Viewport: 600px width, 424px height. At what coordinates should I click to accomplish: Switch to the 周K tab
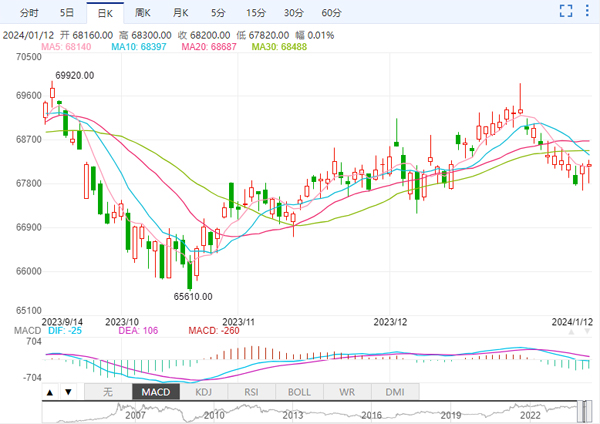pyautogui.click(x=142, y=13)
